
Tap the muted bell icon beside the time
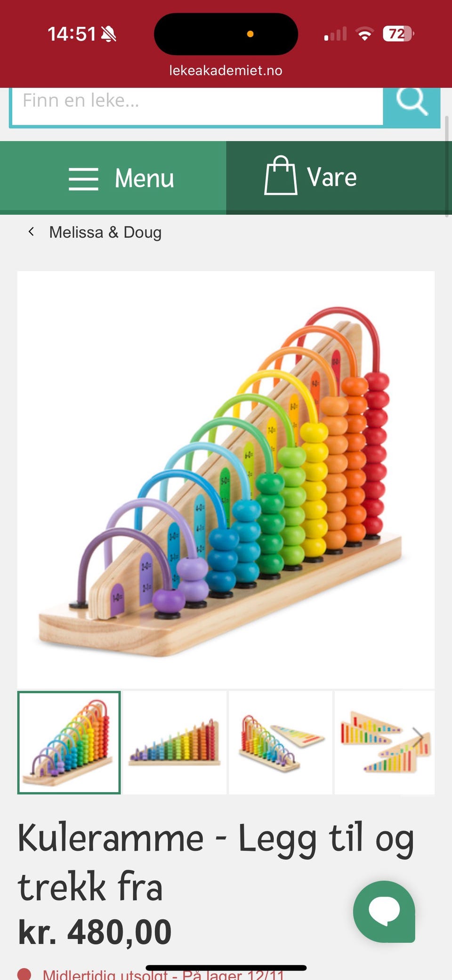pos(109,34)
